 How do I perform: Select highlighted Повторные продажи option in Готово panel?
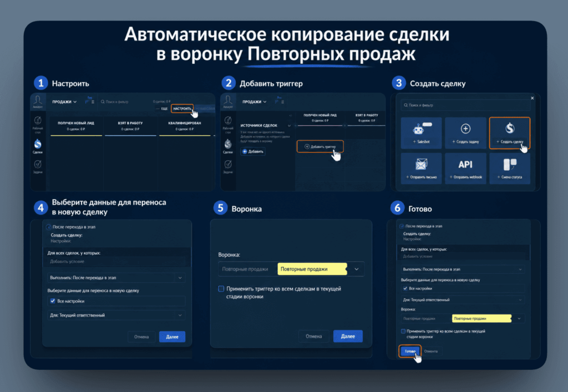(482, 318)
